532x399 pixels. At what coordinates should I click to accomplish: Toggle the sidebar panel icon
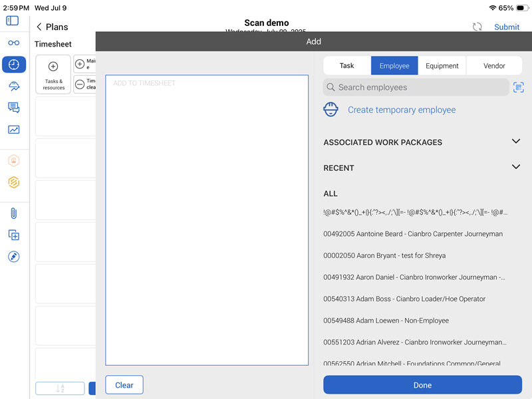tap(12, 21)
